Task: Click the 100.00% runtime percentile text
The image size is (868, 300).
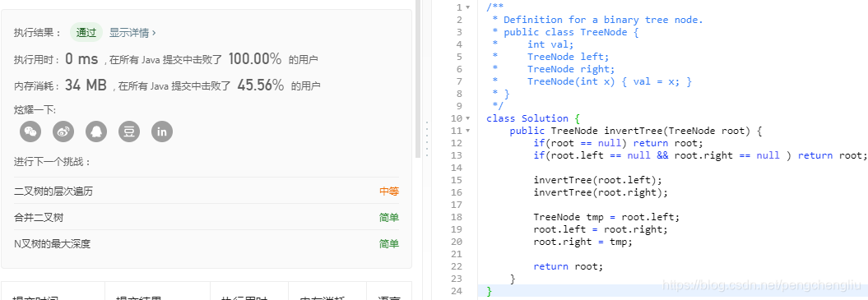Action: pyautogui.click(x=255, y=59)
